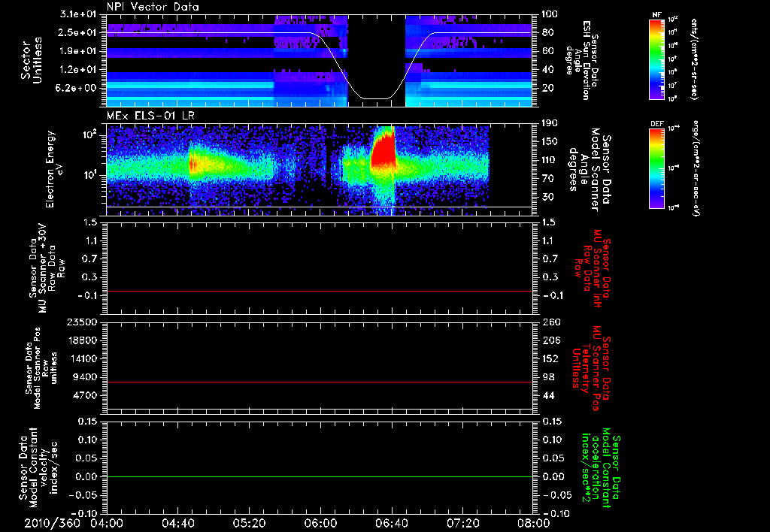Click the 08:00 time tick label
The image size is (770, 532).
click(534, 523)
